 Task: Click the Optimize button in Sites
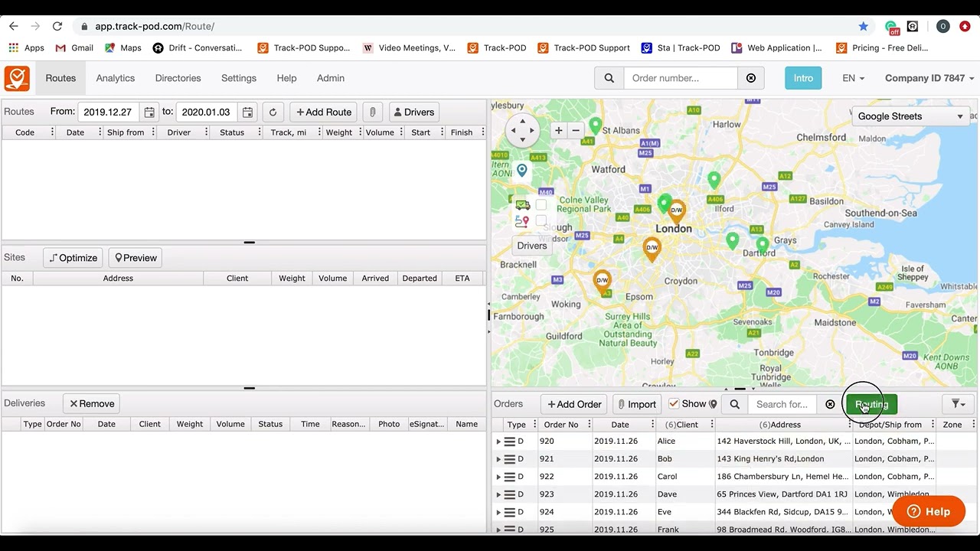pyautogui.click(x=73, y=258)
